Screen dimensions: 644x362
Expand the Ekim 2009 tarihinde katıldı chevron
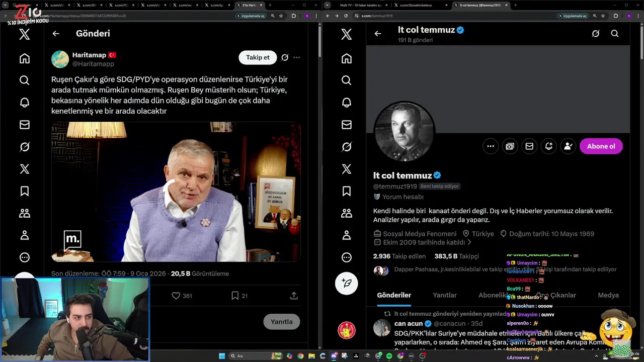tap(469, 242)
